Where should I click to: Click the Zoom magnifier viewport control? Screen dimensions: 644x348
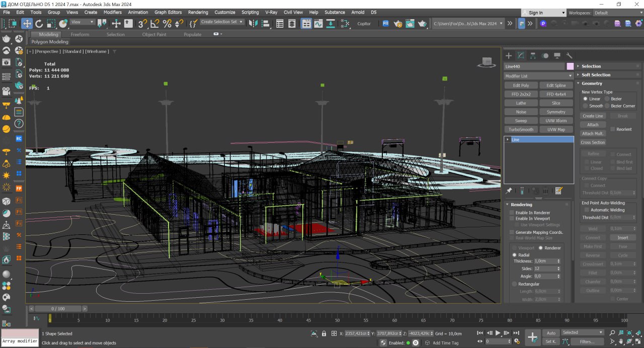(612, 333)
